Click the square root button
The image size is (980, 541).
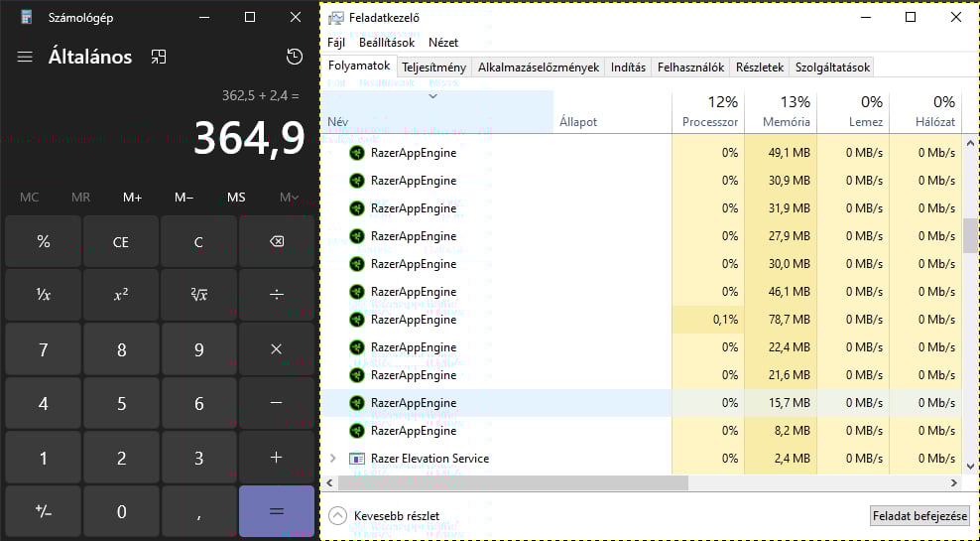tap(198, 294)
